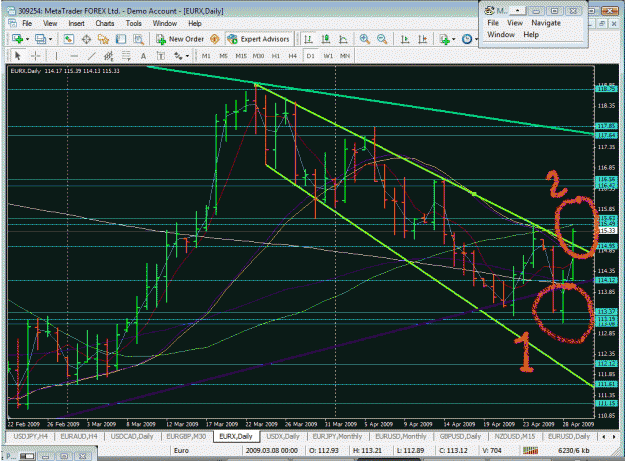
Task: Toggle the Expert Advisors button
Action: (258, 39)
